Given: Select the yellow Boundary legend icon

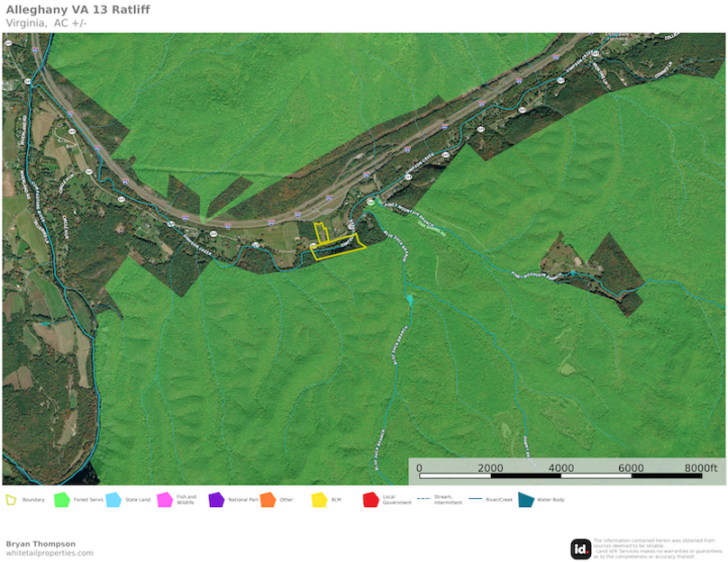Looking at the screenshot, I should (x=13, y=498).
